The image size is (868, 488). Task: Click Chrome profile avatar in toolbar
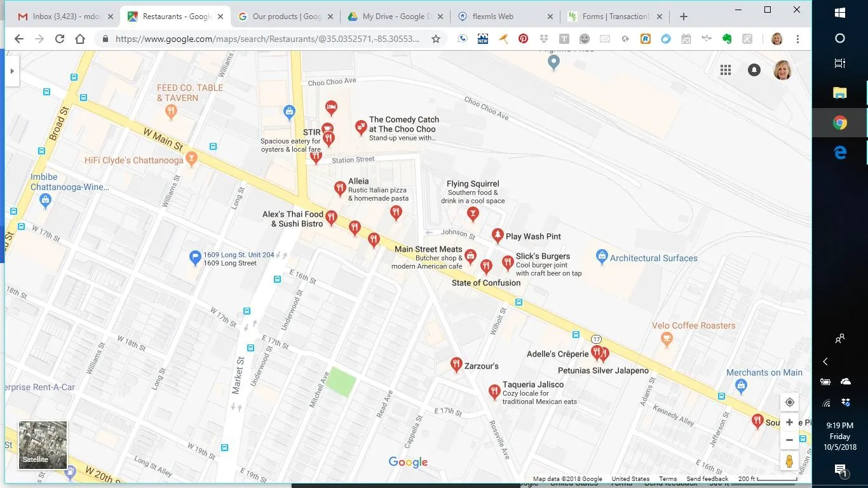tap(776, 39)
